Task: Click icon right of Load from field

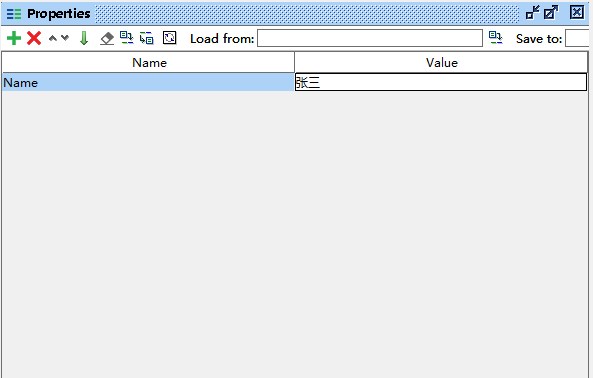Action: coord(495,38)
